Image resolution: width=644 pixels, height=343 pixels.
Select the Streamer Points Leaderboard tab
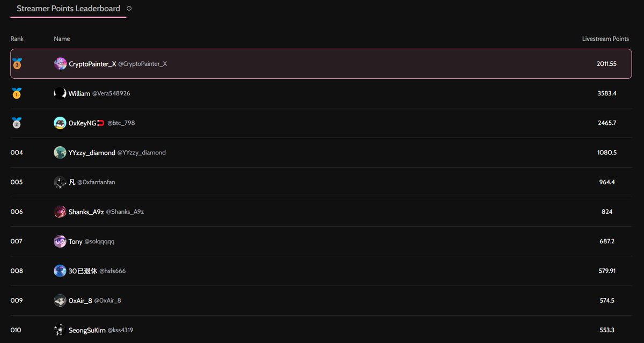[x=68, y=9]
